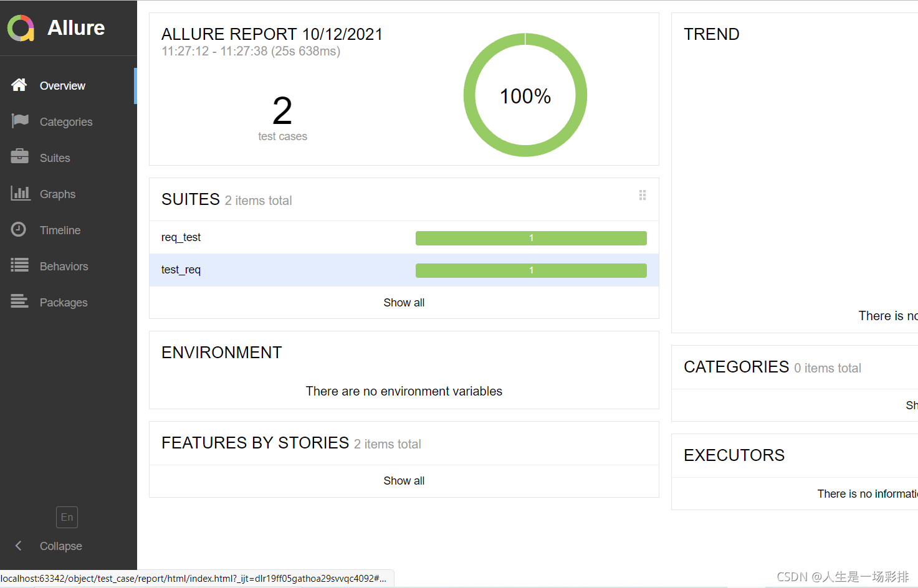
Task: Open Timeline via the clock icon
Action: (19, 229)
